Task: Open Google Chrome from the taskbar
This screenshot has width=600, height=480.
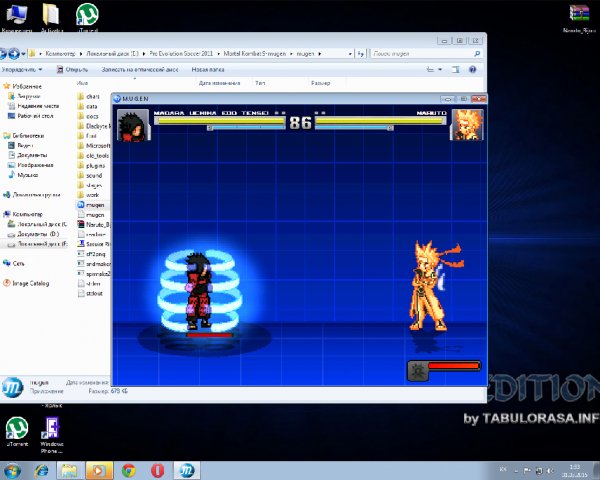Action: [x=129, y=471]
